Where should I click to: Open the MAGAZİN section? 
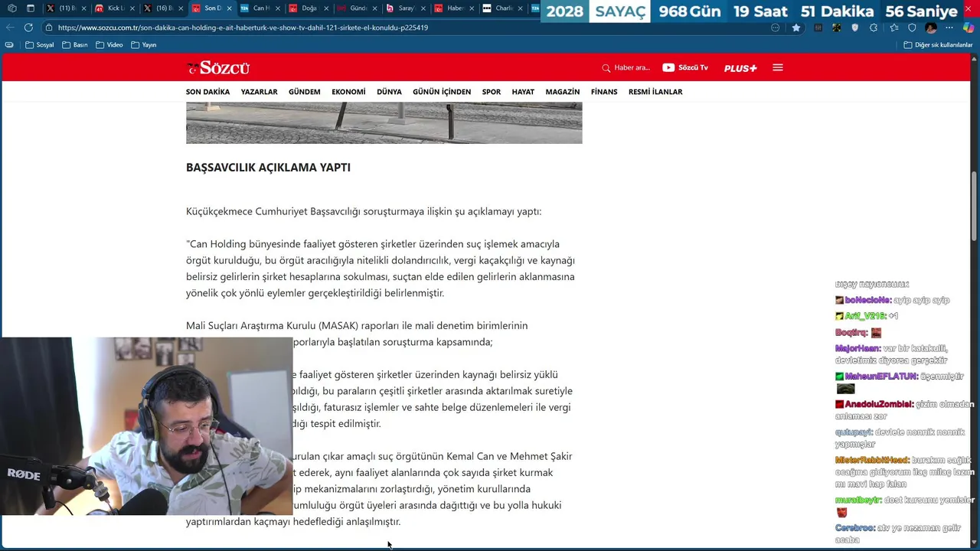point(562,92)
